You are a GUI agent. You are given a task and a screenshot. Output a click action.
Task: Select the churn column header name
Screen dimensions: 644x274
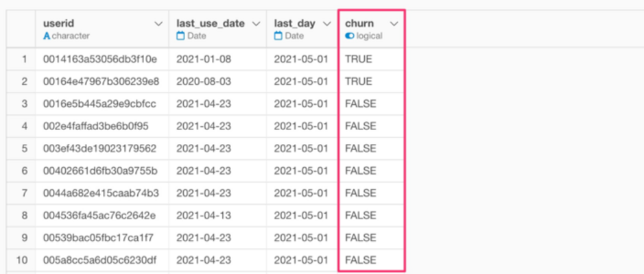pyautogui.click(x=359, y=23)
